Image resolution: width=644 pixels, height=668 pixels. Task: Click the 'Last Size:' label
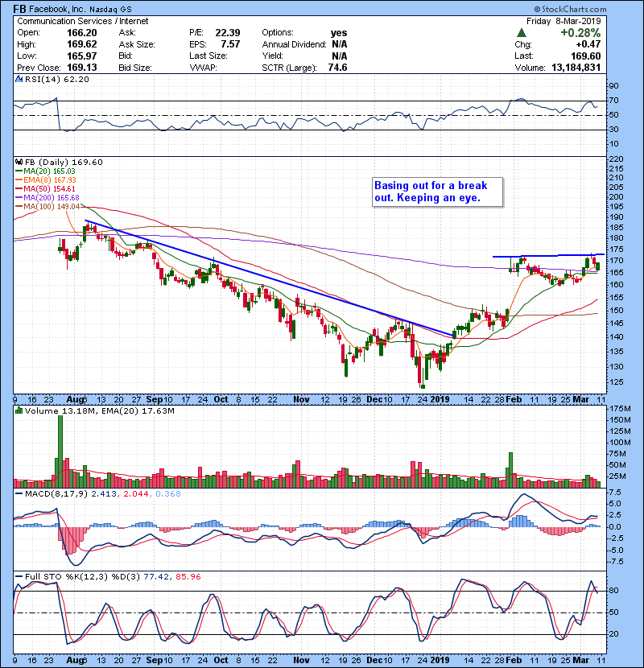pyautogui.click(x=208, y=56)
